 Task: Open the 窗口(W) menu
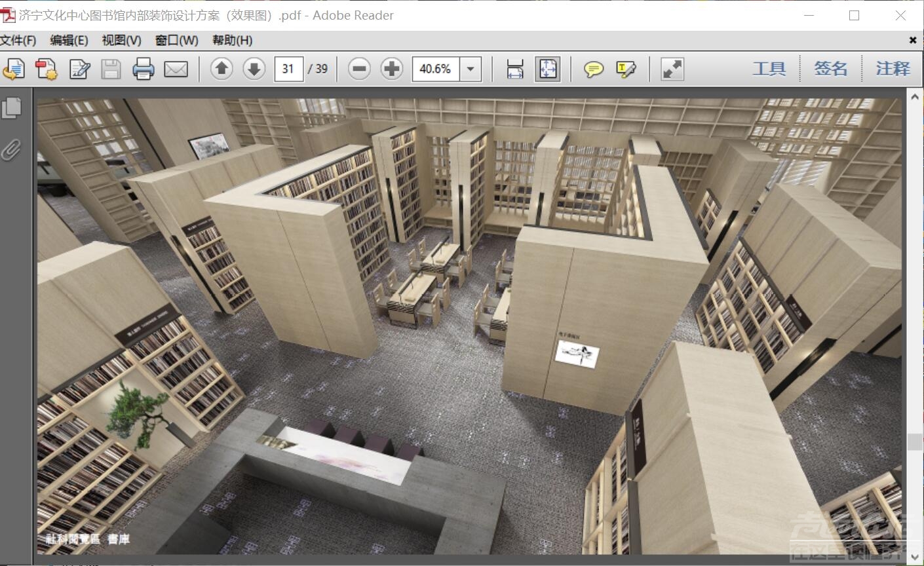click(x=176, y=40)
